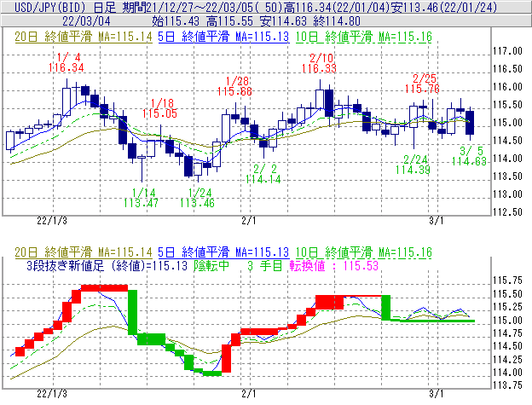The height and width of the screenshot is (405, 532).
Task: Click the 115.25 axis label on lower chart
Action: click(507, 307)
